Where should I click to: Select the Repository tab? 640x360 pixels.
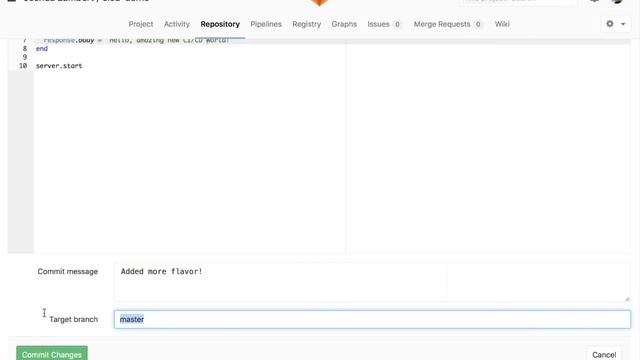click(x=220, y=24)
